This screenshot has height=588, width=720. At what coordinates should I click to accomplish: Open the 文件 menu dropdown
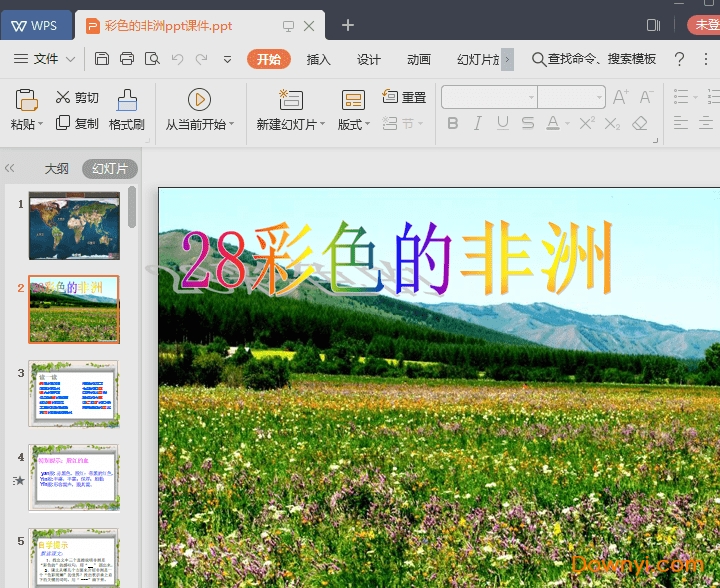tap(45, 59)
